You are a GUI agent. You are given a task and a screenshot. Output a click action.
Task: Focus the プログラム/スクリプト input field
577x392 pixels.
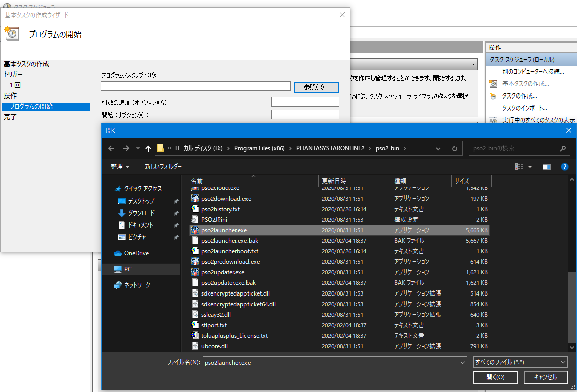[x=196, y=86]
